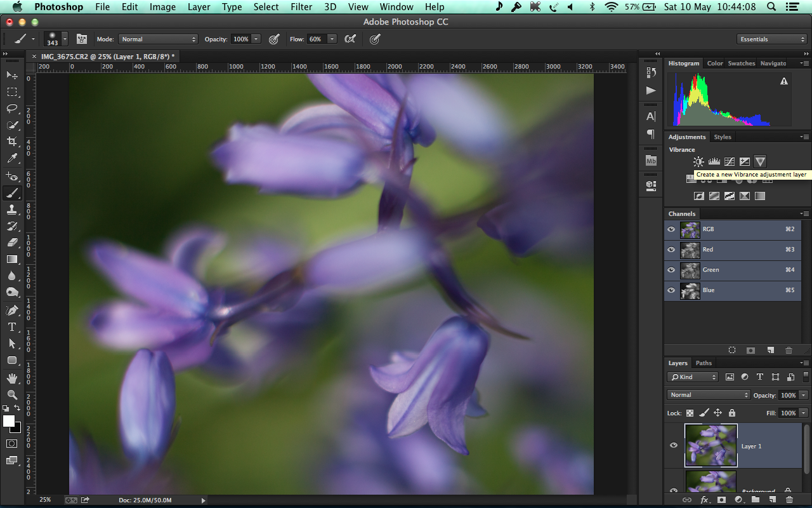Create a Brightness/Contrast adjustment layer
This screenshot has width=812, height=508.
pos(698,162)
